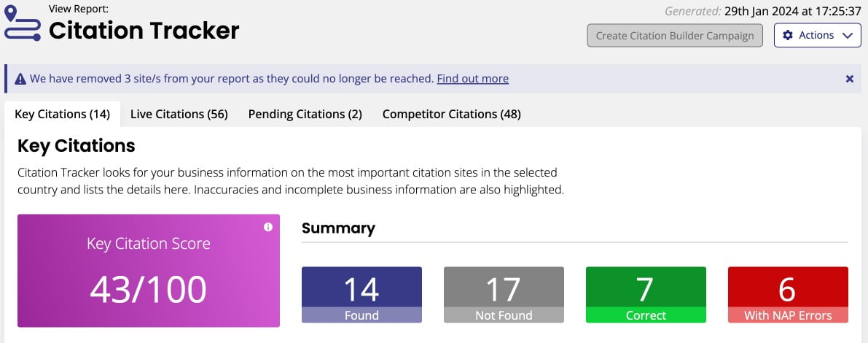
Task: Open the red With NAP Errors tile
Action: pos(788,295)
